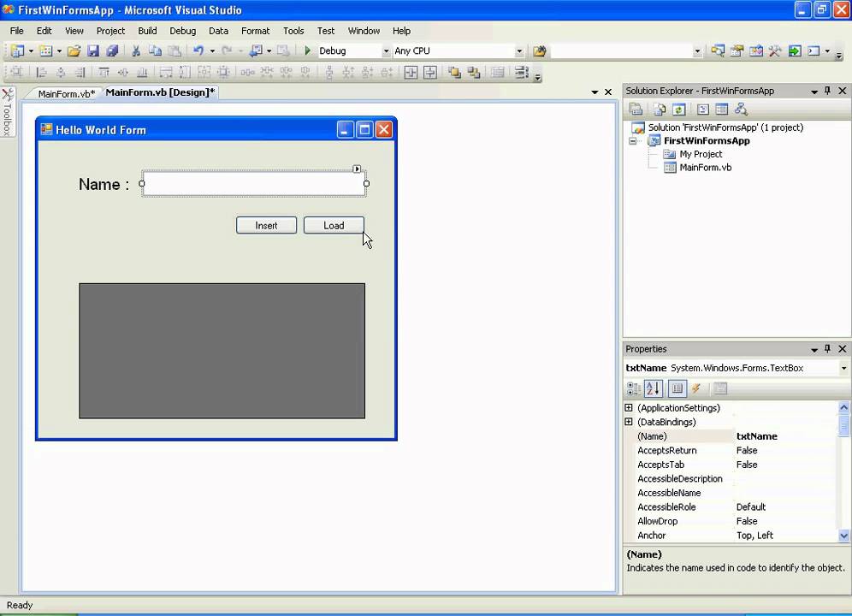Pin the Properties panel with auto-hide
Image resolution: width=852 pixels, height=616 pixels.
tap(827, 348)
